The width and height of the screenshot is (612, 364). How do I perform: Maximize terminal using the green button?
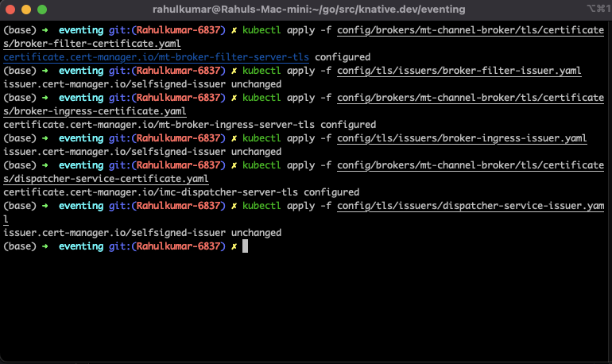tap(42, 10)
